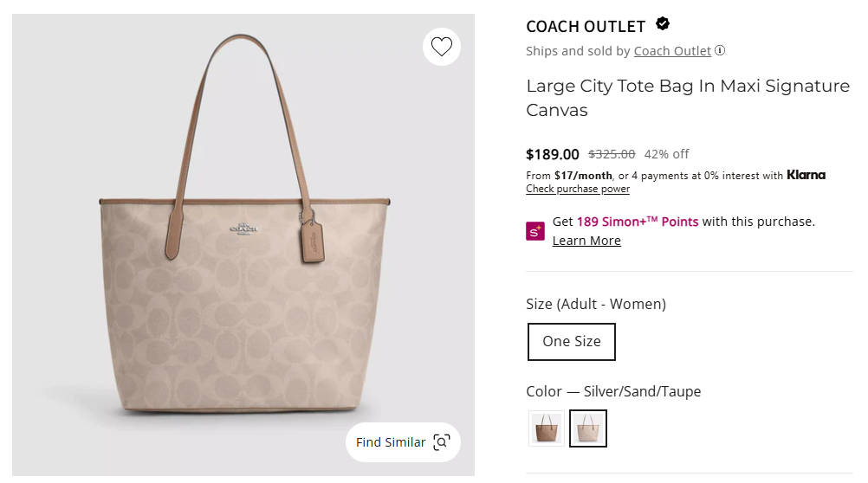
Task: Click the Size (Adult - Women) label
Action: pyautogui.click(x=596, y=304)
